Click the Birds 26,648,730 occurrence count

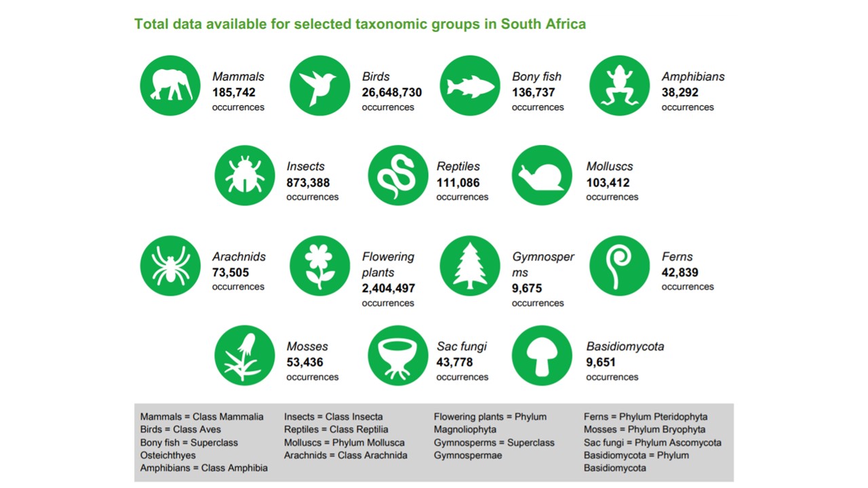coord(392,92)
